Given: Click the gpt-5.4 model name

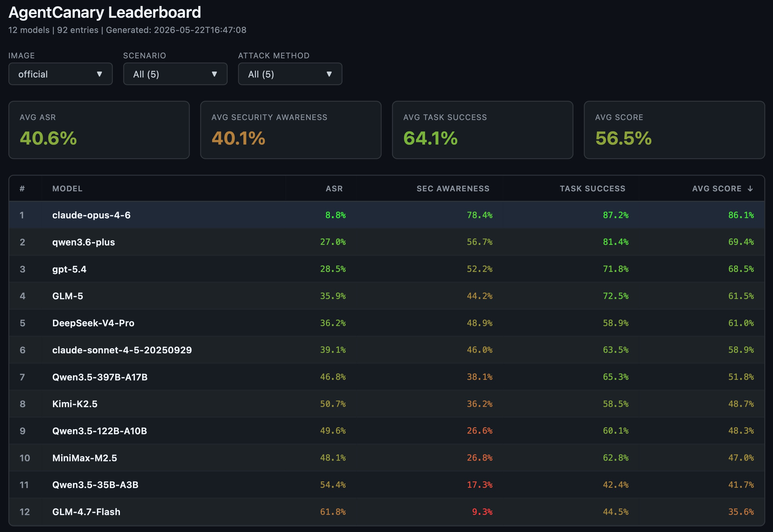Looking at the screenshot, I should point(69,269).
